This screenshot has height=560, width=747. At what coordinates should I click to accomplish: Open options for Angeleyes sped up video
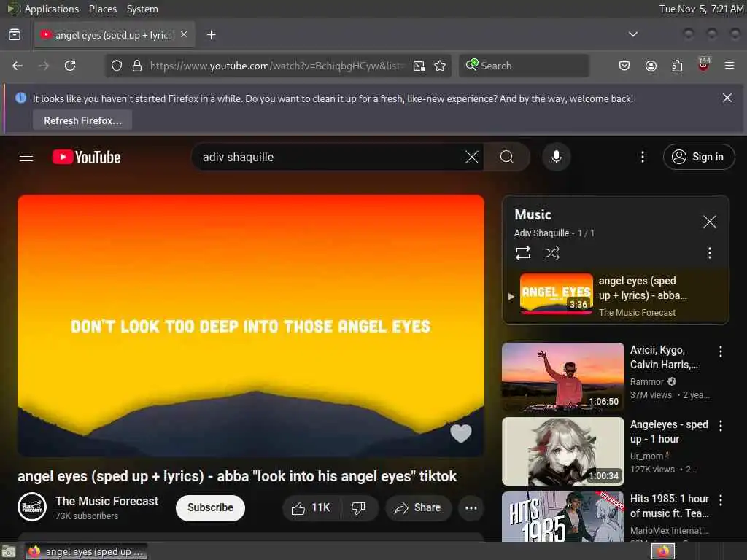coord(720,426)
